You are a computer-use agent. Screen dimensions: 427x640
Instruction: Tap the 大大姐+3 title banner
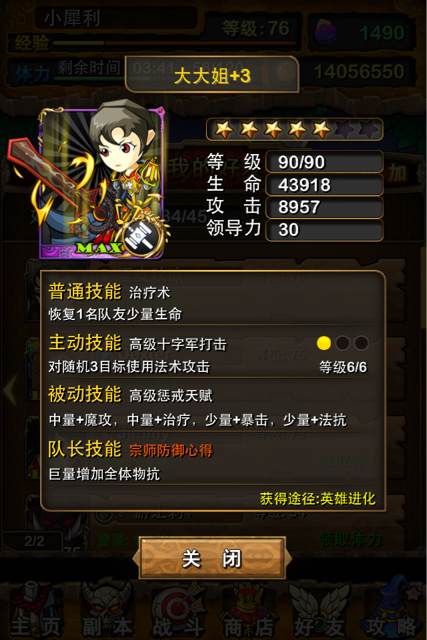pyautogui.click(x=212, y=75)
